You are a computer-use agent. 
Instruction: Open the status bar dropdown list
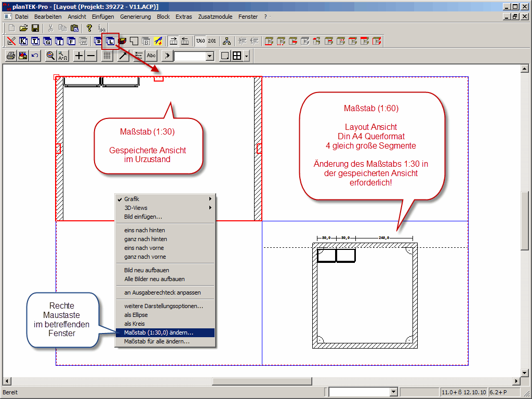393,392
